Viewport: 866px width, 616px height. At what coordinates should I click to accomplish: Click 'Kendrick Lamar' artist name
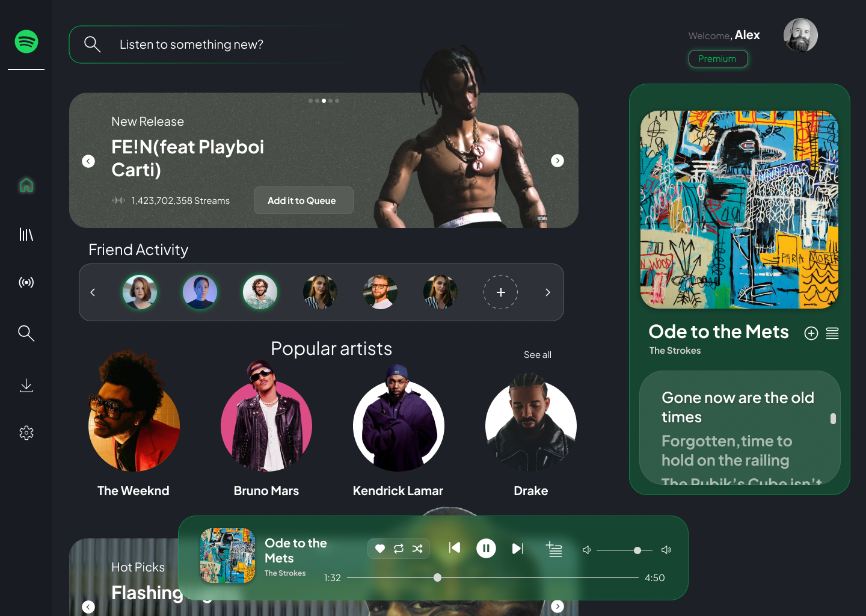398,491
